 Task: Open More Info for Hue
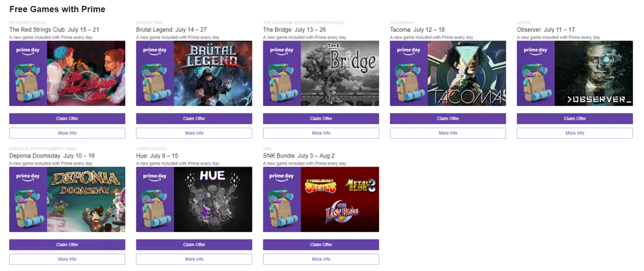[194, 259]
